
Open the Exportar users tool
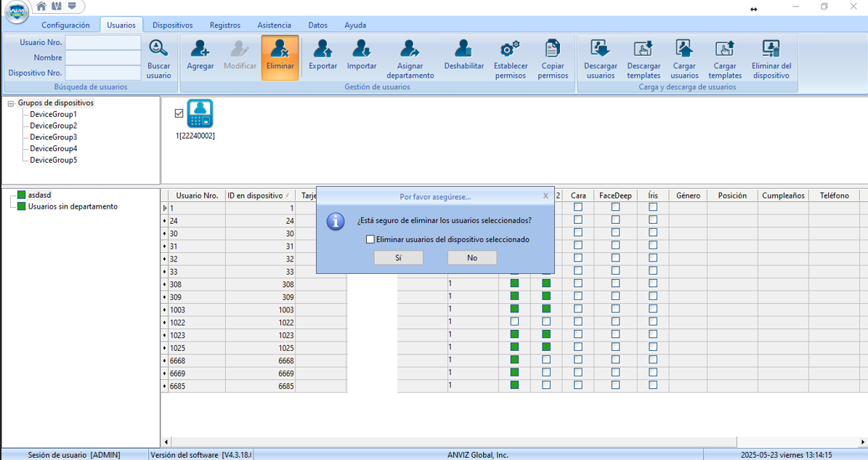tap(323, 49)
